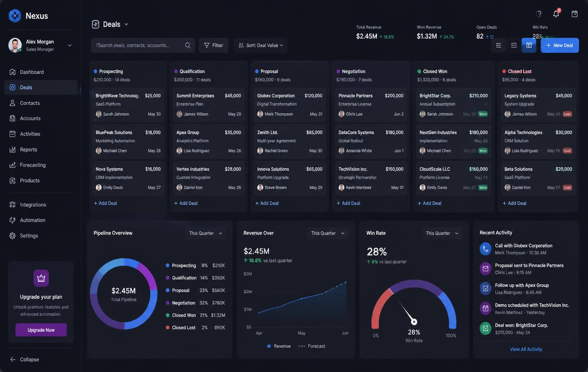588x372 pixels.
Task: Click the New Deal button
Action: (x=559, y=45)
